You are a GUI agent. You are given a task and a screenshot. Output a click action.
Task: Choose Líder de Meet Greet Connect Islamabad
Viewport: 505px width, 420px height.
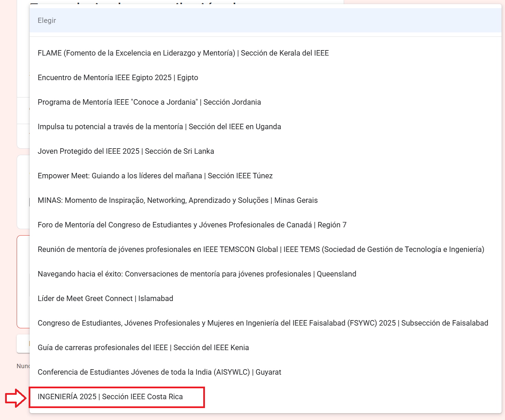tap(105, 299)
